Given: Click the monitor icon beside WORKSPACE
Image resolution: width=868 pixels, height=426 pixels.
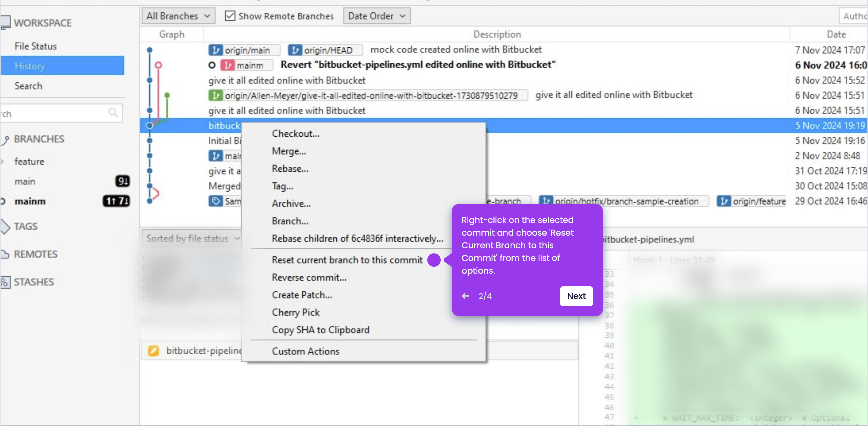Looking at the screenshot, I should coord(5,23).
